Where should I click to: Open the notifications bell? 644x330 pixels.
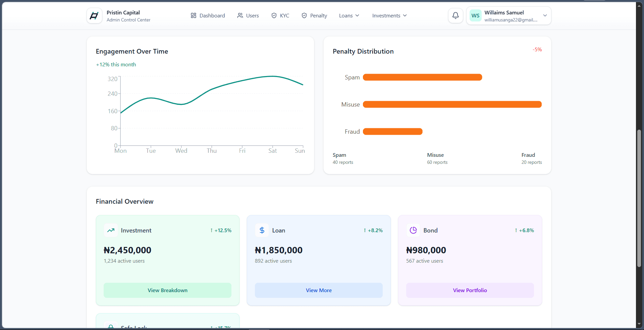click(455, 16)
